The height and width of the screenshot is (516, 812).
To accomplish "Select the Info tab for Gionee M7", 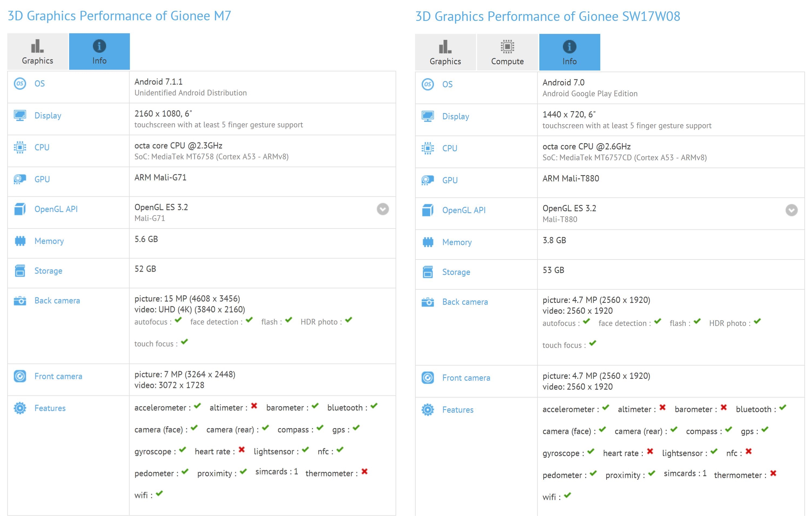I will coord(99,51).
